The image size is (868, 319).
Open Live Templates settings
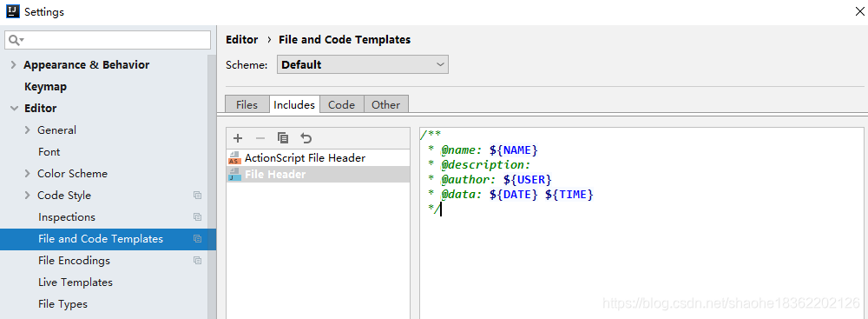pos(76,282)
